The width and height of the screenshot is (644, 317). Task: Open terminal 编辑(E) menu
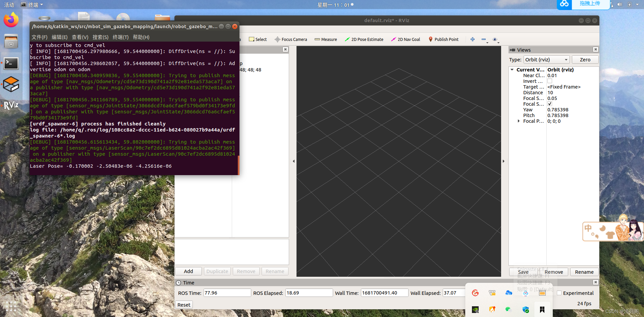[60, 37]
